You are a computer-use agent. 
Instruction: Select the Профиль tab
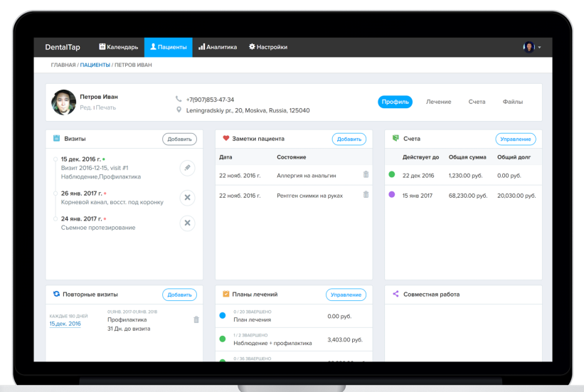[395, 102]
